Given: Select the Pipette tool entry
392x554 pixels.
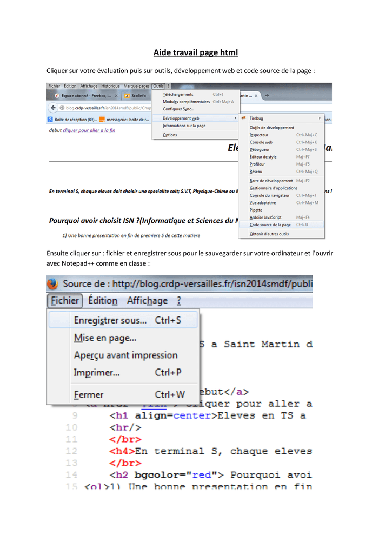Looking at the screenshot, I should click(282, 210).
